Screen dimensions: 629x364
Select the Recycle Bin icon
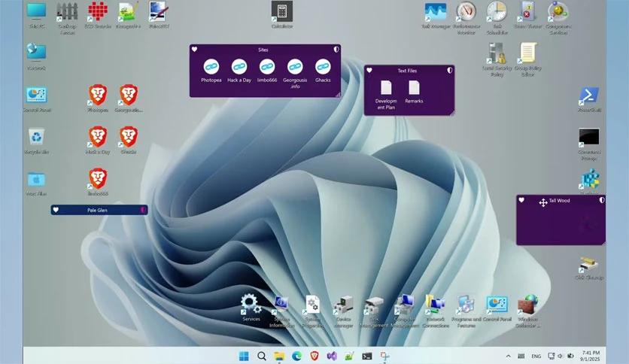[x=37, y=141]
